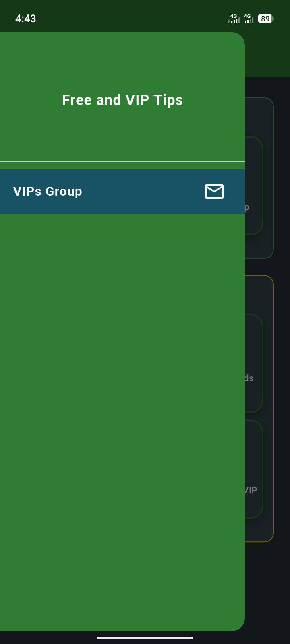The width and height of the screenshot is (290, 644).
Task: Select the partially hidden card ending in ds
Action: (254, 363)
